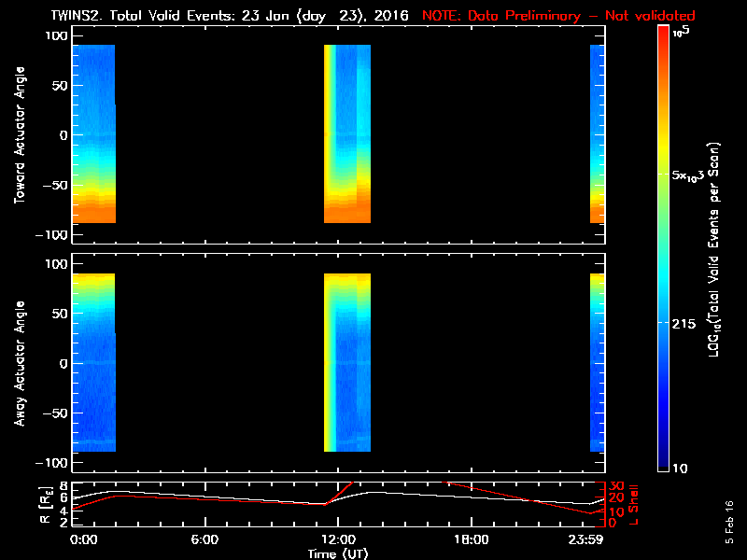This screenshot has width=747, height=560.
Task: Select the 'Time (UT)' axis title
Action: 338,553
